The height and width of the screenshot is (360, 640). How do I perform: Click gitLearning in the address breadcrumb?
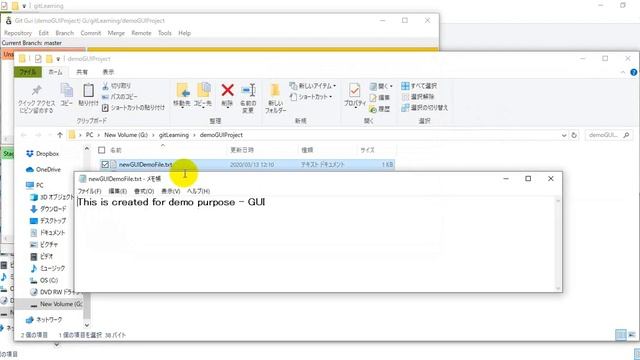[x=174, y=135]
